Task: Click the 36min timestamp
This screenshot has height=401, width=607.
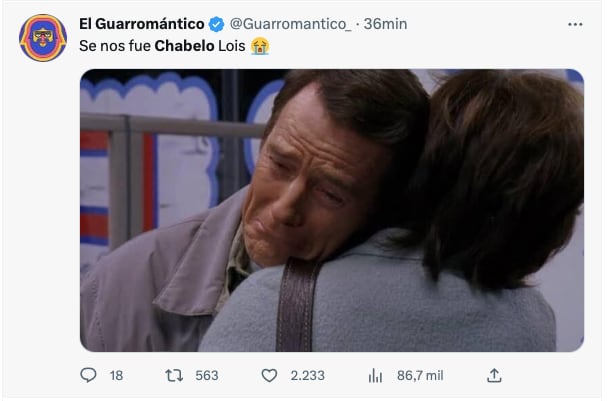Action: [385, 24]
